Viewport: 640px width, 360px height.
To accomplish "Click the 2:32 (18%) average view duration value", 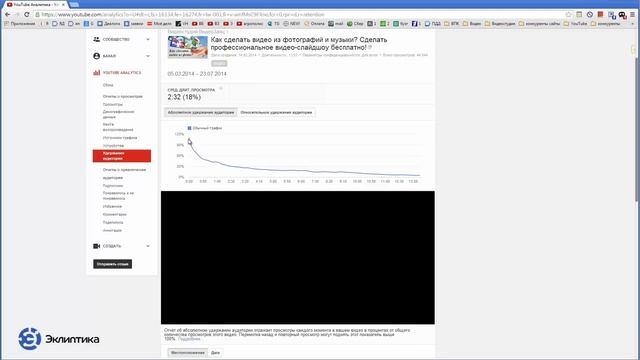I will coord(184,97).
